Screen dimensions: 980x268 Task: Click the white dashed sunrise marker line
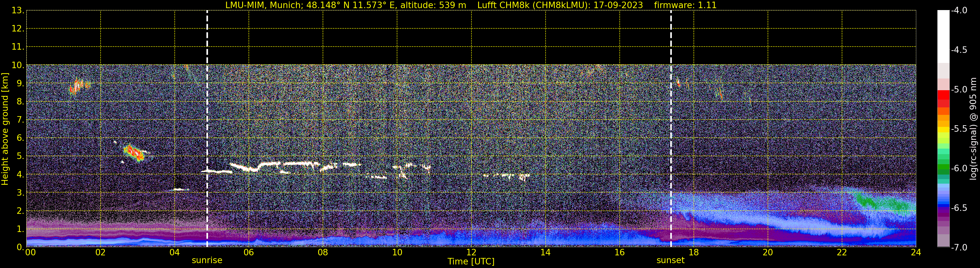pyautogui.click(x=207, y=129)
